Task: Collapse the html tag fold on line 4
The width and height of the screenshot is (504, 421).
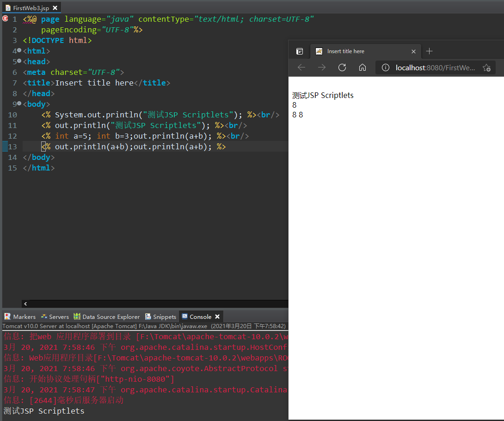Action: [x=19, y=50]
